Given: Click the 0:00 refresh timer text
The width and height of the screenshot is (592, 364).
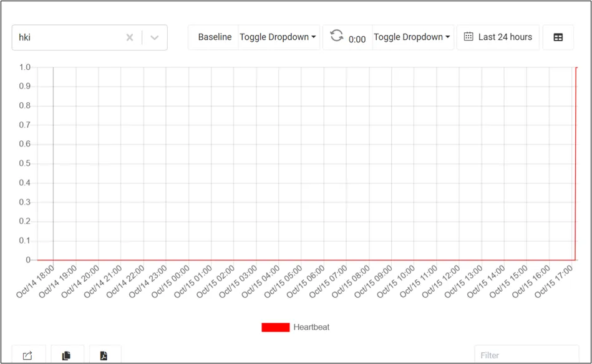Looking at the screenshot, I should [x=357, y=39].
